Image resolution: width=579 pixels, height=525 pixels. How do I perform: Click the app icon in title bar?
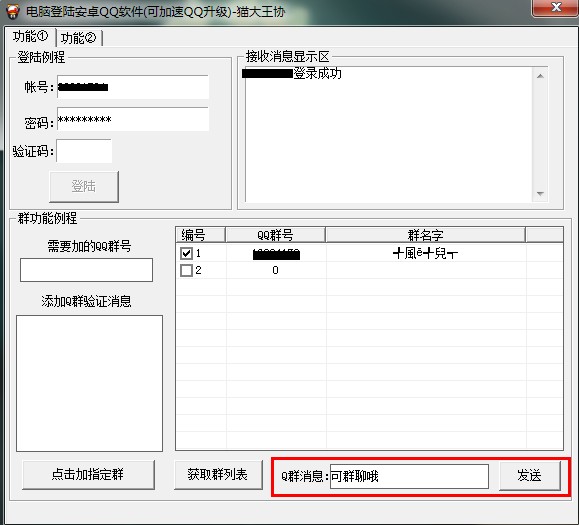[x=13, y=10]
